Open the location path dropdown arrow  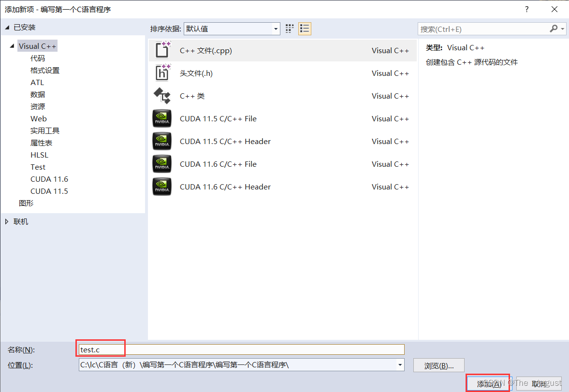[x=400, y=365]
